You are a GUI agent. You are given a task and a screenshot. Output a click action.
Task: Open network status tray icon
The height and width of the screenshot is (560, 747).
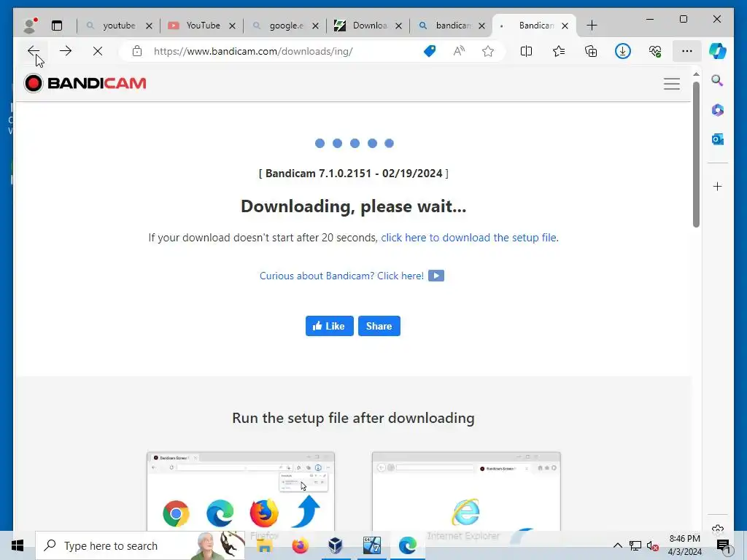point(635,545)
